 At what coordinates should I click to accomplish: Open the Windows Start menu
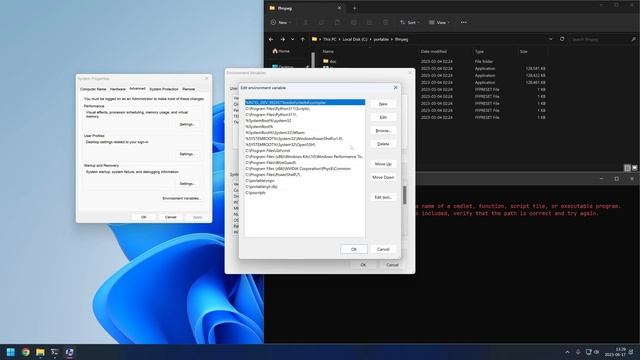click(11, 352)
